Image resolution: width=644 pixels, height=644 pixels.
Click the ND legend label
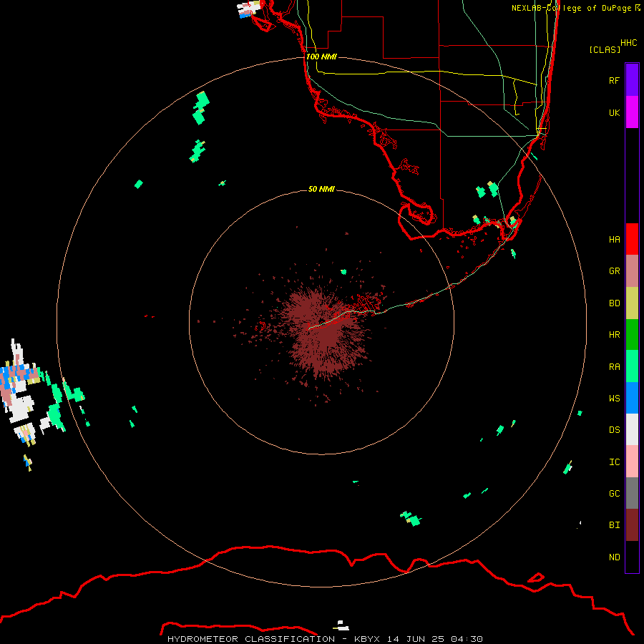[614, 557]
